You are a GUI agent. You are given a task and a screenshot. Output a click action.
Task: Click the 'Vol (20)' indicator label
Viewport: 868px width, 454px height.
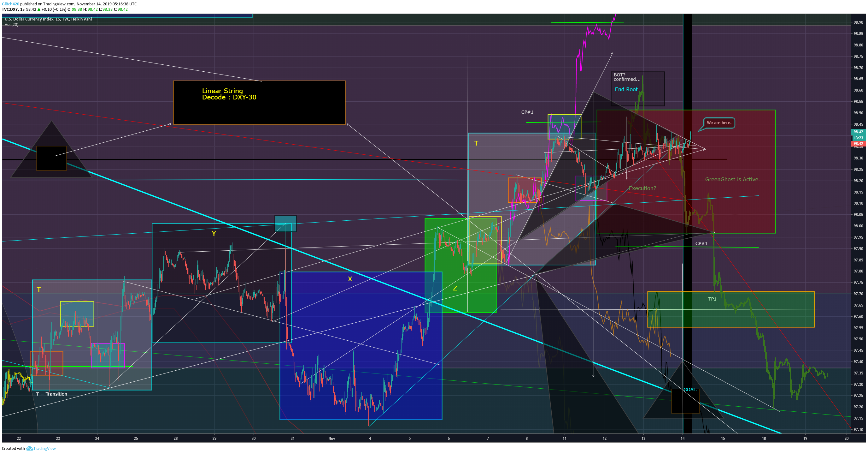[11, 25]
